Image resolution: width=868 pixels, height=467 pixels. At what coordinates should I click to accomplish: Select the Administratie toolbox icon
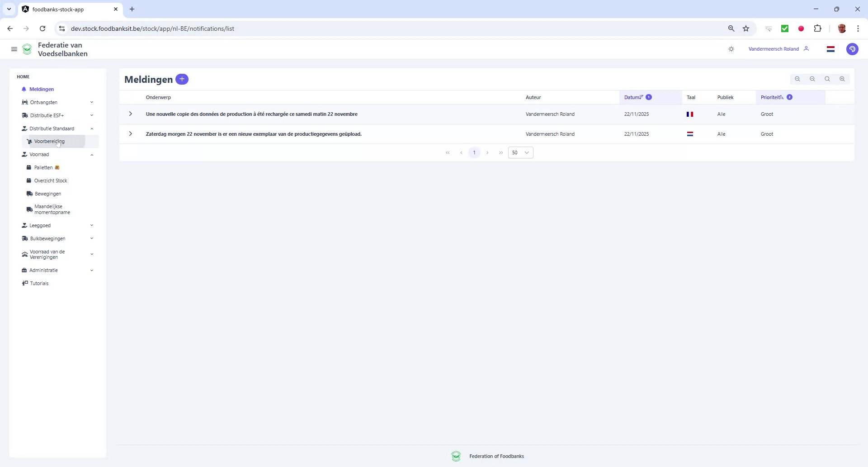pyautogui.click(x=24, y=270)
